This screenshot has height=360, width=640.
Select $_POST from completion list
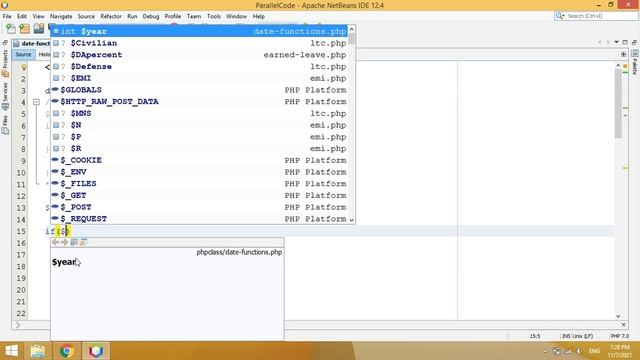(200, 207)
